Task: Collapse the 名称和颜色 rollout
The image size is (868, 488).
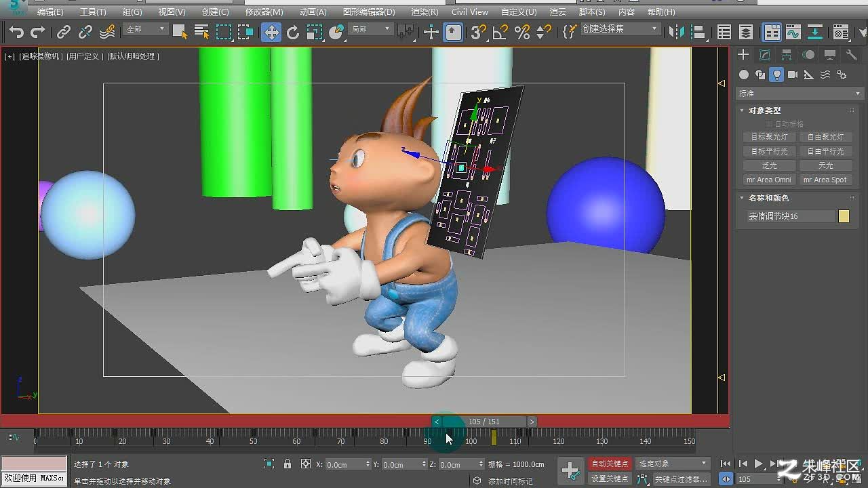Action: pos(768,198)
